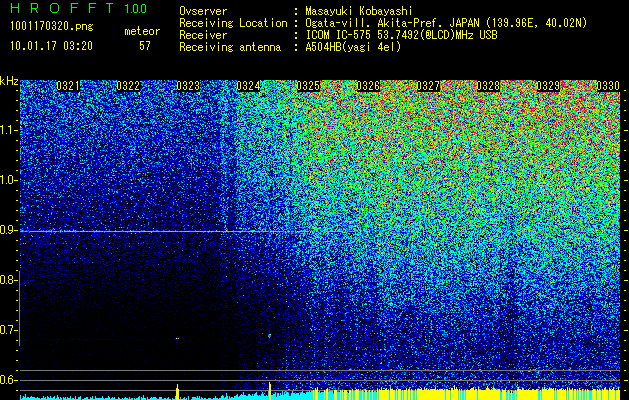Click the Ovserver field label
The width and height of the screenshot is (629, 400).
[x=203, y=11]
